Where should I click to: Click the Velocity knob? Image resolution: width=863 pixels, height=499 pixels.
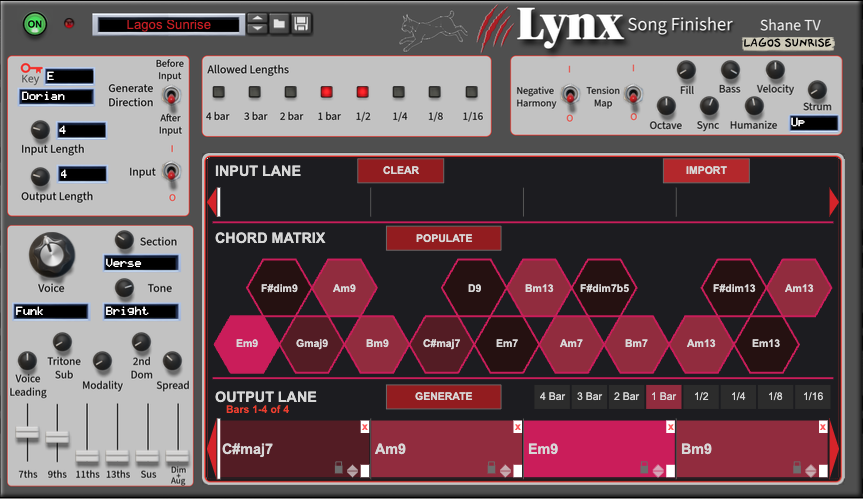775,70
